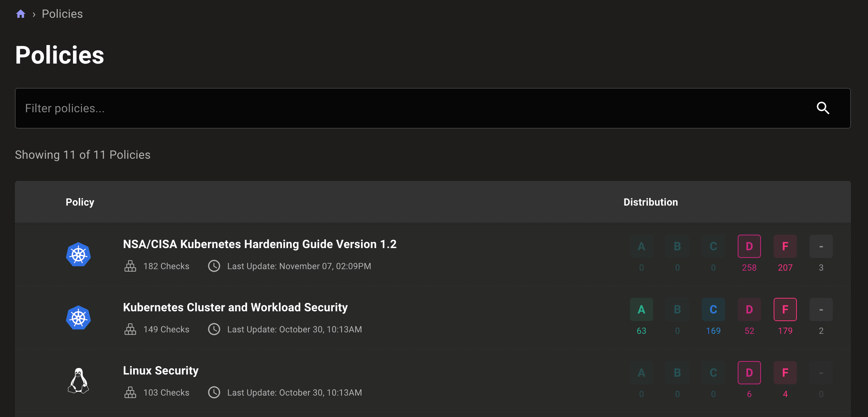Viewport: 868px width, 417px height.
Task: Click the Kubernetes icon for Cluster Workload Security
Action: (78, 318)
